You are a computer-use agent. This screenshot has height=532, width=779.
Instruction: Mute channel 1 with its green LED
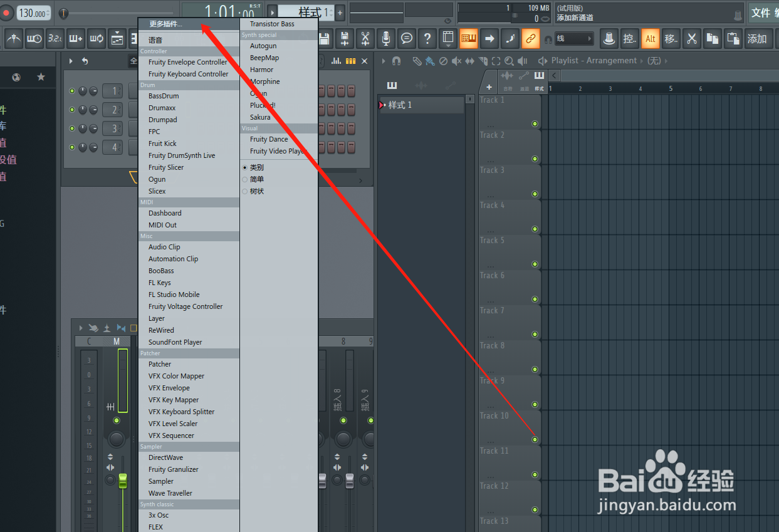tap(71, 91)
